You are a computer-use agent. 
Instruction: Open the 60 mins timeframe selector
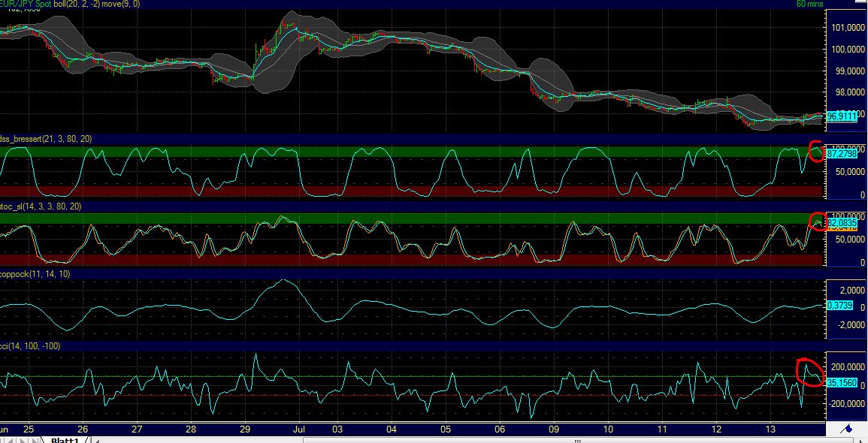[x=812, y=4]
